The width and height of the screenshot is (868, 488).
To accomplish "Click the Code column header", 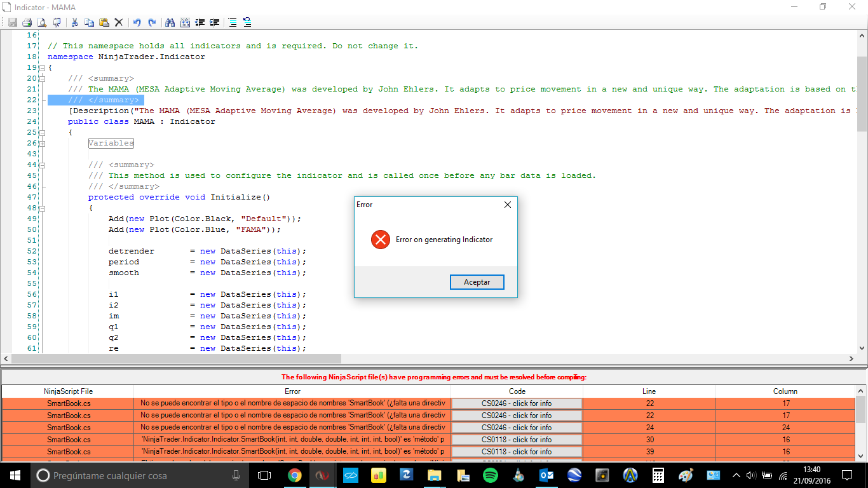I will click(517, 391).
